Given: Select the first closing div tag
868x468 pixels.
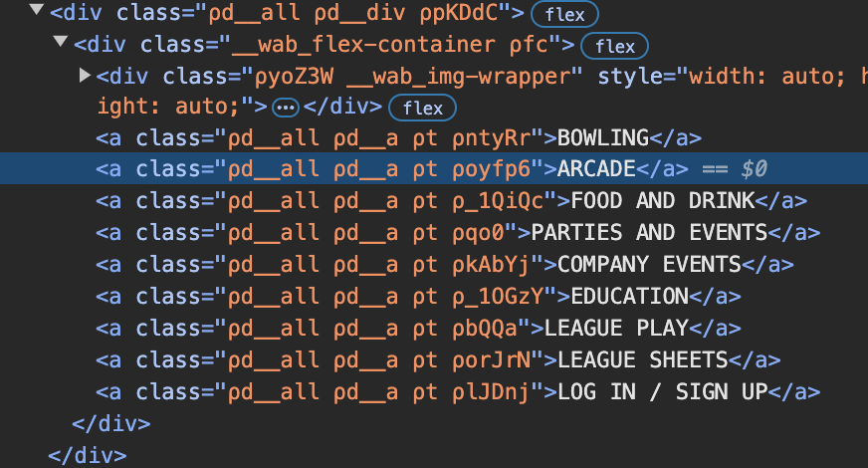Looking at the screenshot, I should (111, 423).
